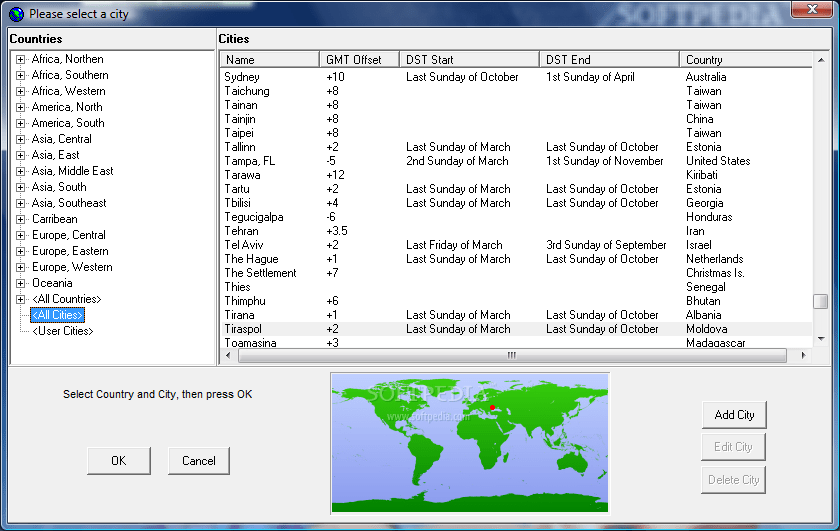Viewport: 840px width, 531px height.
Task: Select Tegucigalpa in the cities list
Action: point(254,217)
